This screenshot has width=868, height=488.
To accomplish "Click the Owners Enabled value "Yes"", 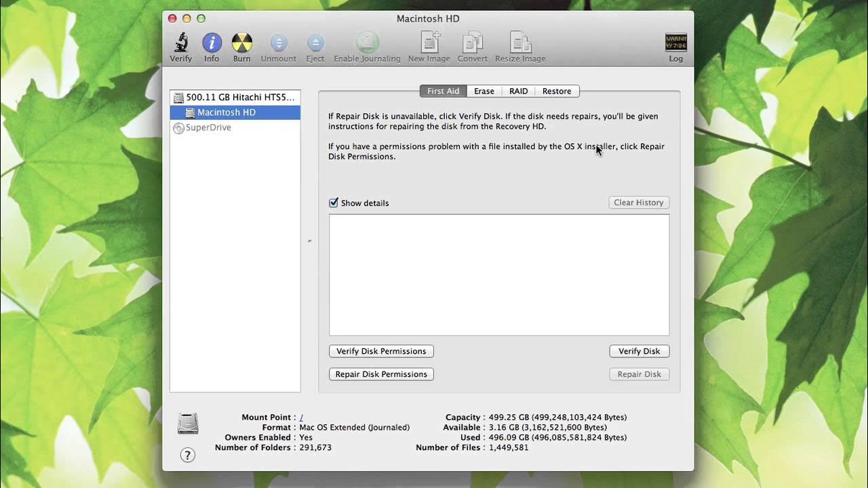I will point(306,438).
